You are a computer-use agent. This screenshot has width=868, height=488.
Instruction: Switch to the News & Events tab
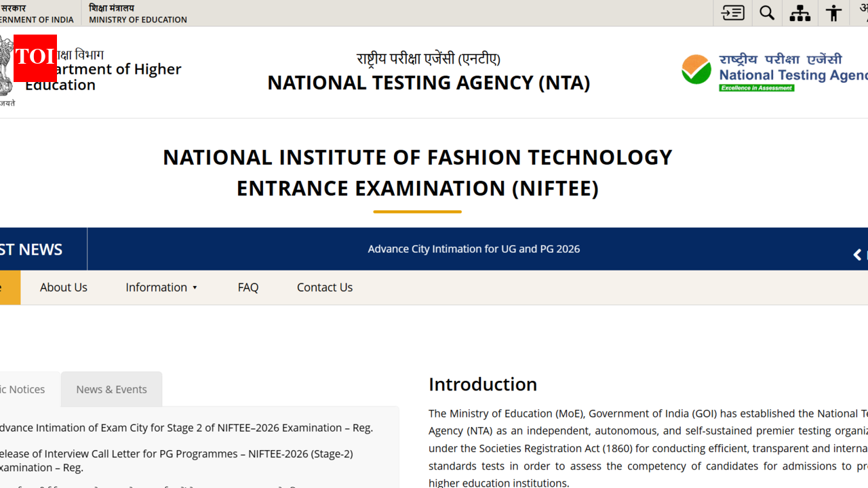[111, 389]
